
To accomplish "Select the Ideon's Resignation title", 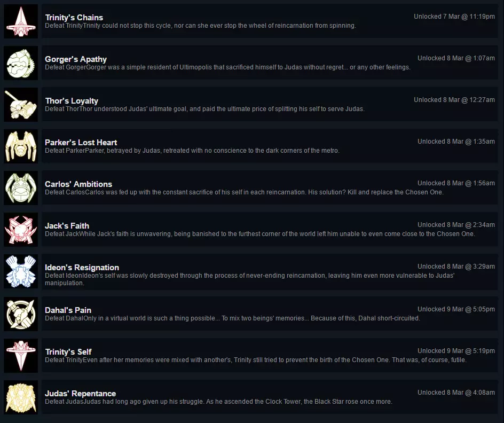I will (82, 268).
